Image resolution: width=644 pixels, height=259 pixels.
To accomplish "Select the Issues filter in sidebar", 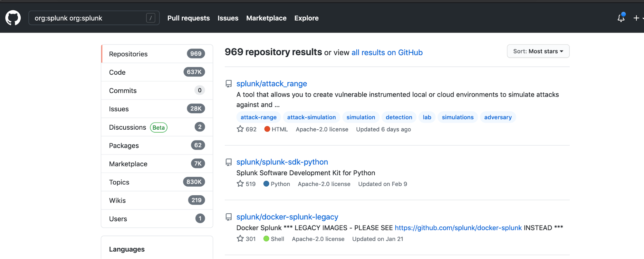I will pos(157,109).
